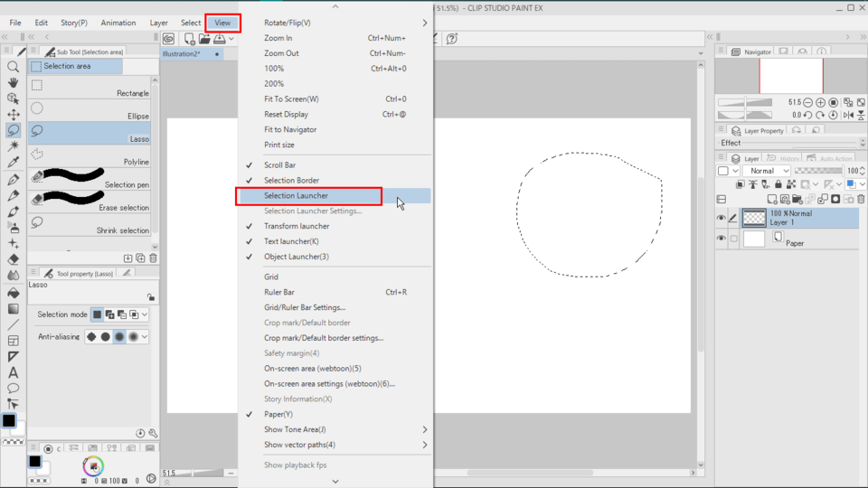Select the Text tool
Viewport: 868px width, 488px height.
14,372
